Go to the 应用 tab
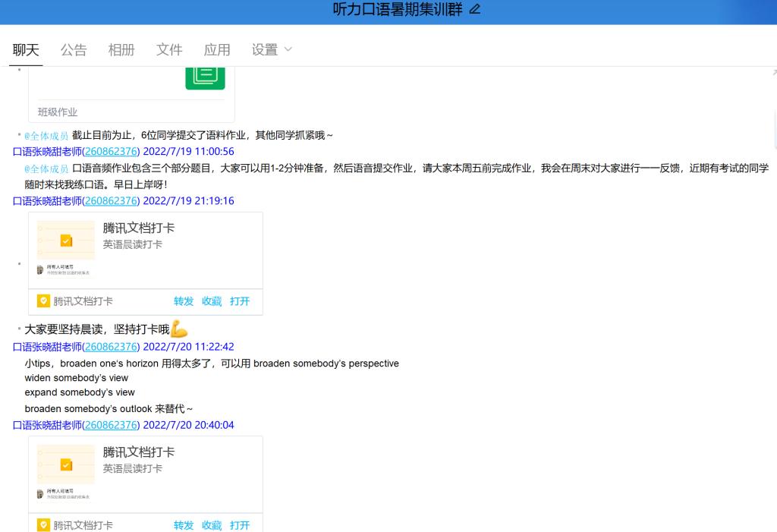 [217, 49]
